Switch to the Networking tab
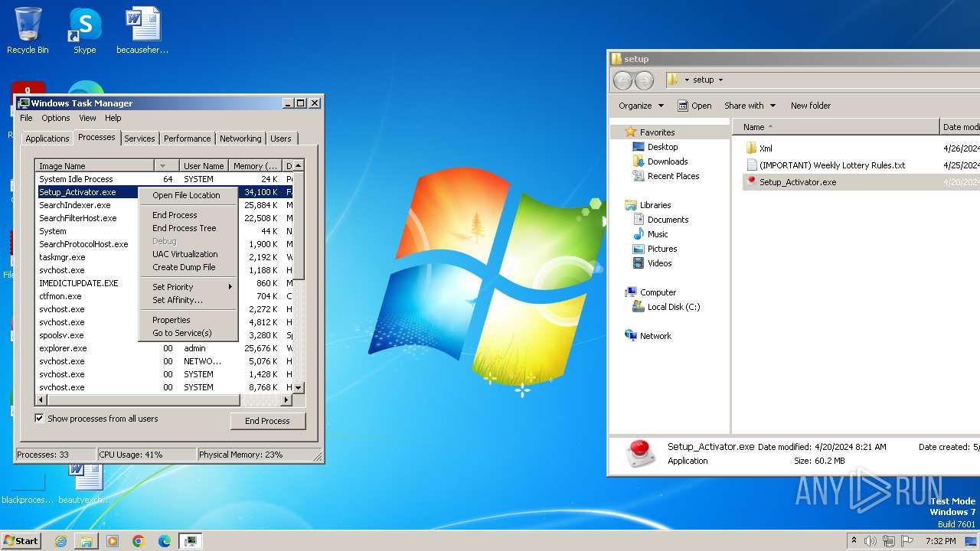Viewport: 980px width, 551px height. pyautogui.click(x=240, y=139)
